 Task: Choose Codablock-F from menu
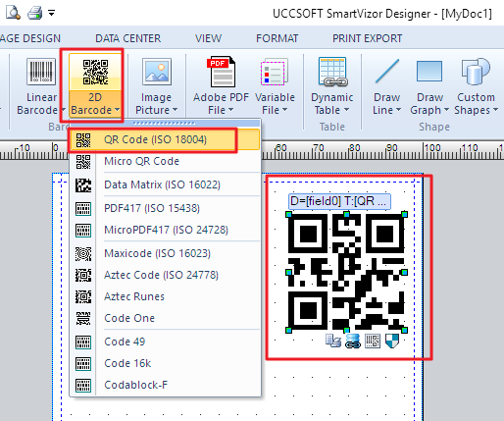[165, 385]
